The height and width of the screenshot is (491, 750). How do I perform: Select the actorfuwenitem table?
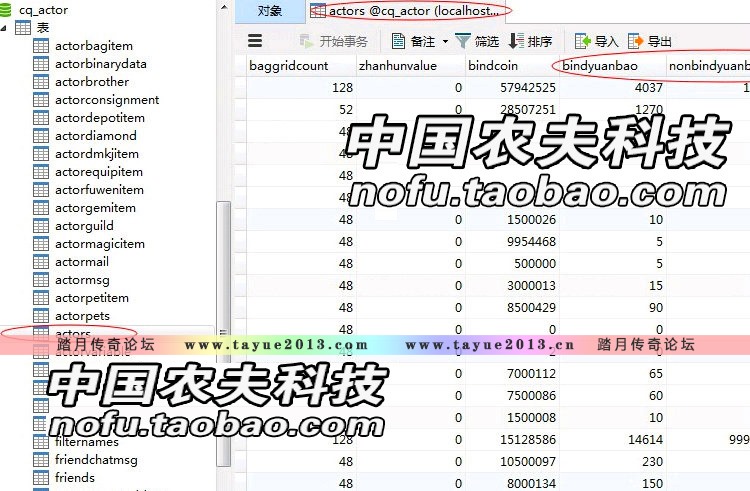pyautogui.click(x=99, y=190)
